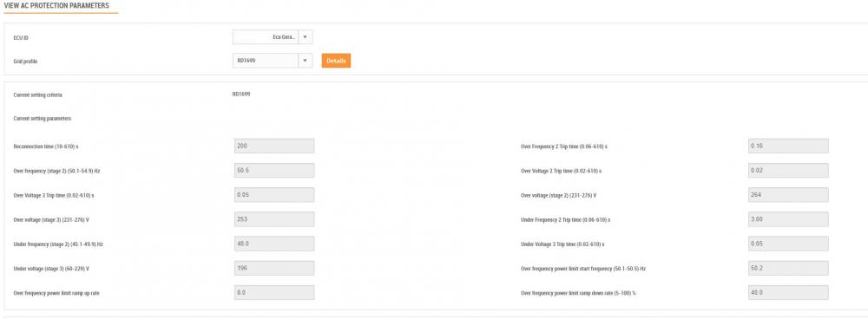Click Over voltage stage 3 field 253
The height and width of the screenshot is (319, 868).
[x=274, y=219]
